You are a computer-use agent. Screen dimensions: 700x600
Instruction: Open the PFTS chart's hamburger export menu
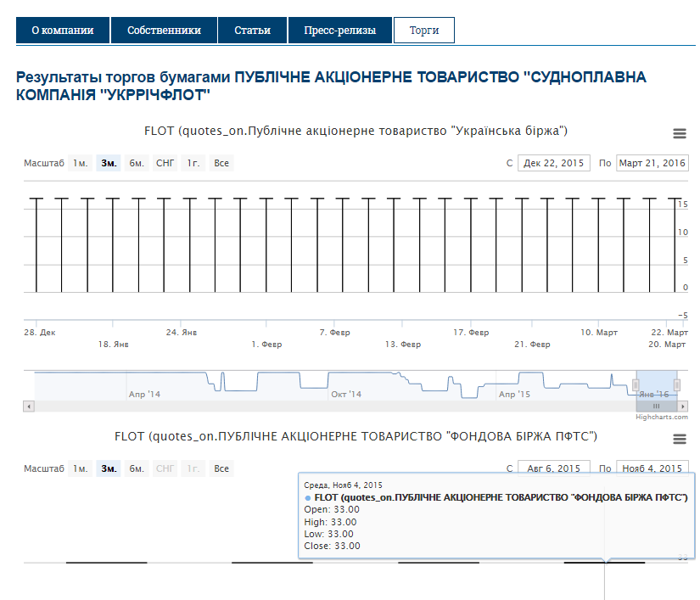click(680, 439)
